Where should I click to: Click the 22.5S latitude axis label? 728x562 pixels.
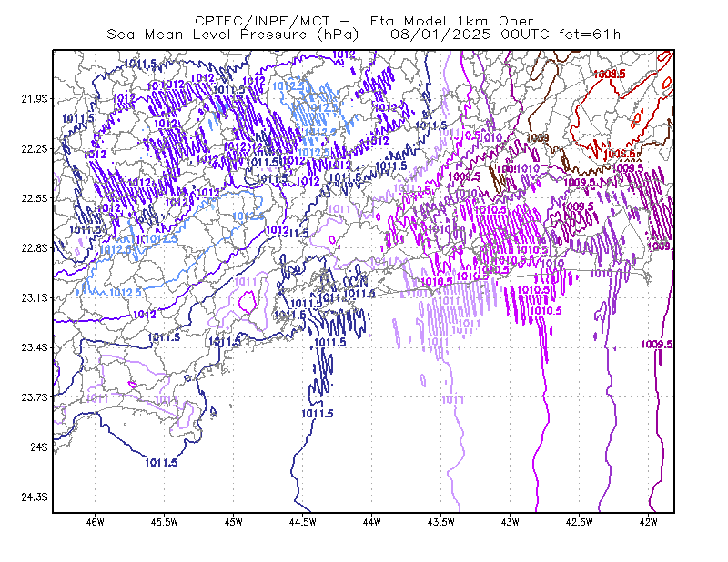pyautogui.click(x=35, y=198)
